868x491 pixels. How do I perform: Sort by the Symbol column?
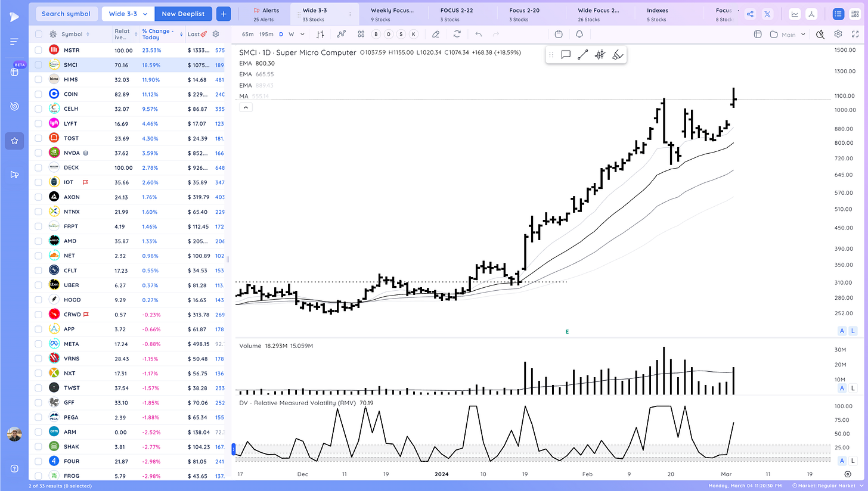coord(75,35)
